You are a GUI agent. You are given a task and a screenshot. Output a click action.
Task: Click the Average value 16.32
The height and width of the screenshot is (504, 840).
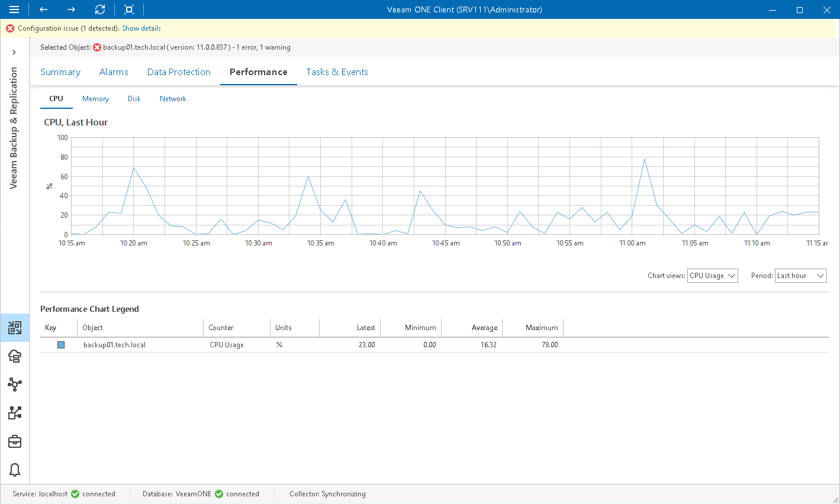click(x=488, y=345)
